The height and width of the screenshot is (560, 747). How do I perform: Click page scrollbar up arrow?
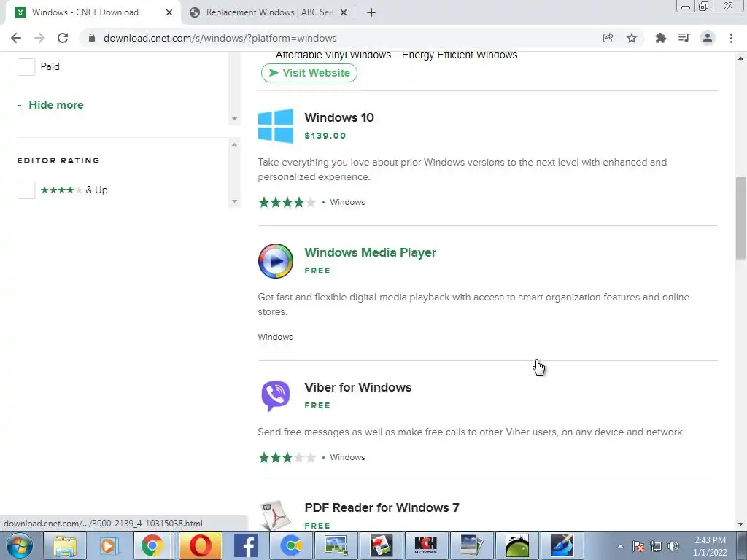click(x=740, y=58)
